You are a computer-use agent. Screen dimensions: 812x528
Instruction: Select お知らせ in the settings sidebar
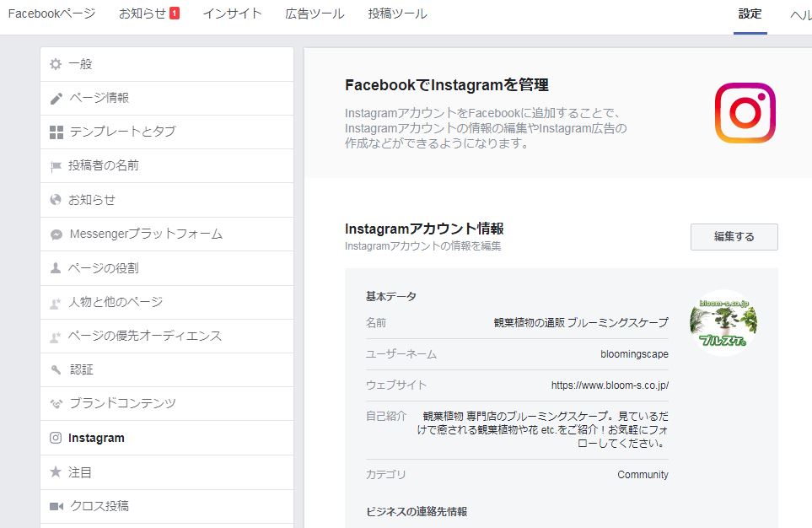click(167, 200)
